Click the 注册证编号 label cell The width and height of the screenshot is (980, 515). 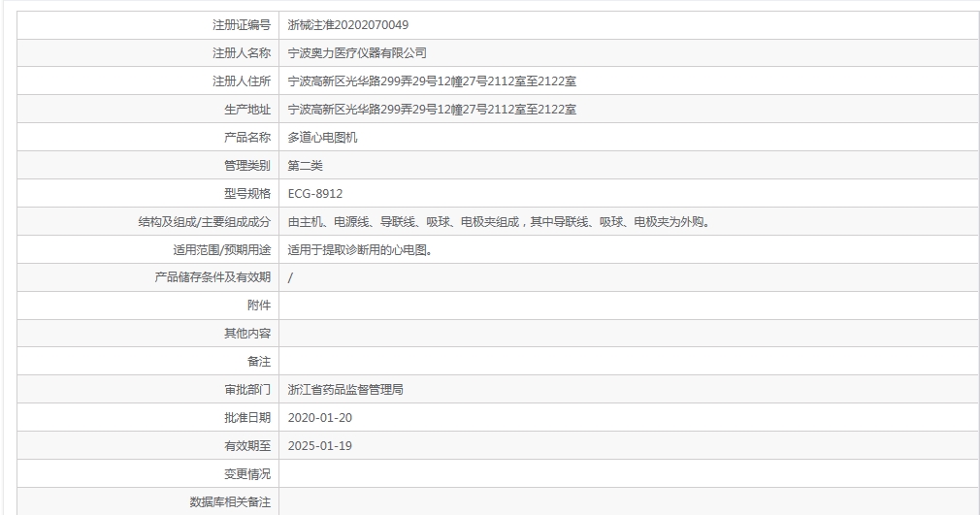148,25
